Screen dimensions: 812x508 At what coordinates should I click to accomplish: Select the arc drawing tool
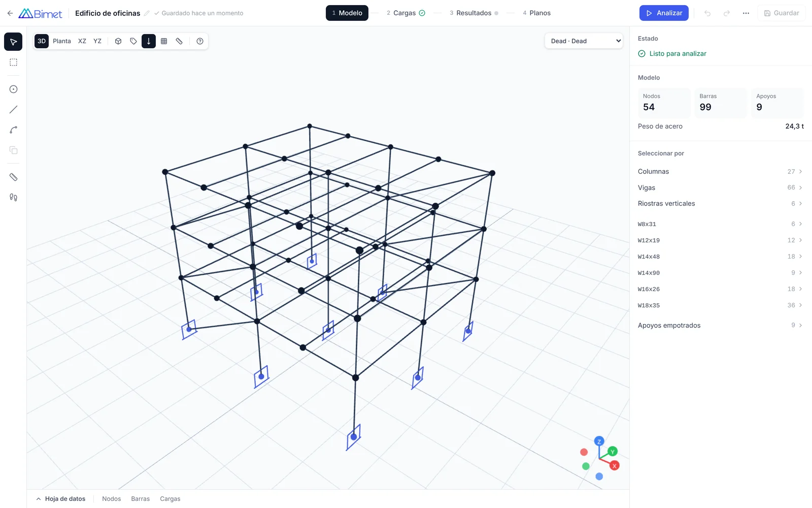(13, 130)
